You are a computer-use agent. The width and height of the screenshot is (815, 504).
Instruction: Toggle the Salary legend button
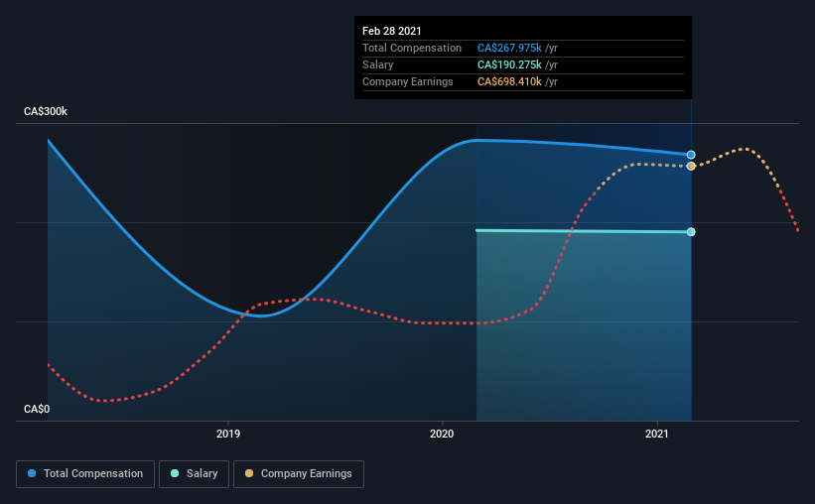194,474
